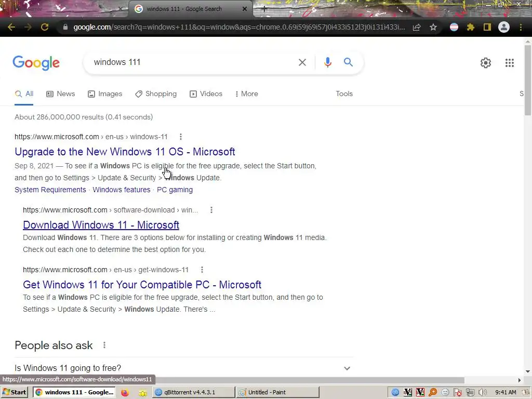532x399 pixels.
Task: Switch to the Videos tab
Action: tap(206, 94)
